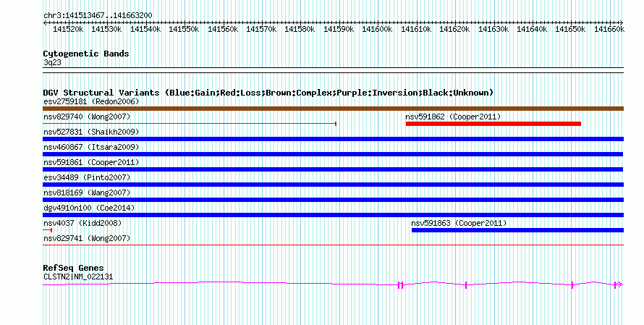Select dgv4910n100 (Coe2014) label
644x325 pixels.
tap(89, 208)
